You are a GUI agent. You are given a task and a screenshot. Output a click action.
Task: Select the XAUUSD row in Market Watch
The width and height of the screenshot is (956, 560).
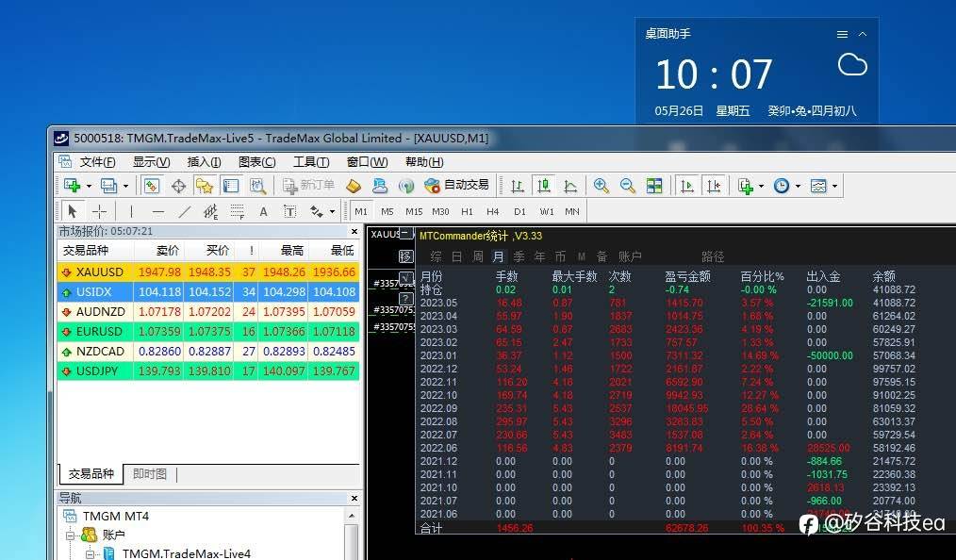tap(208, 272)
